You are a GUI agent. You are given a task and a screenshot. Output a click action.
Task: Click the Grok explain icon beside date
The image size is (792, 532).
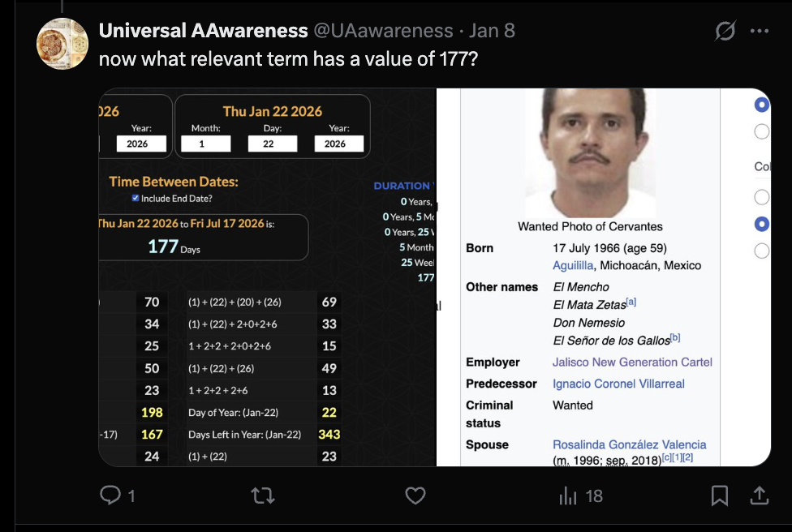(725, 31)
